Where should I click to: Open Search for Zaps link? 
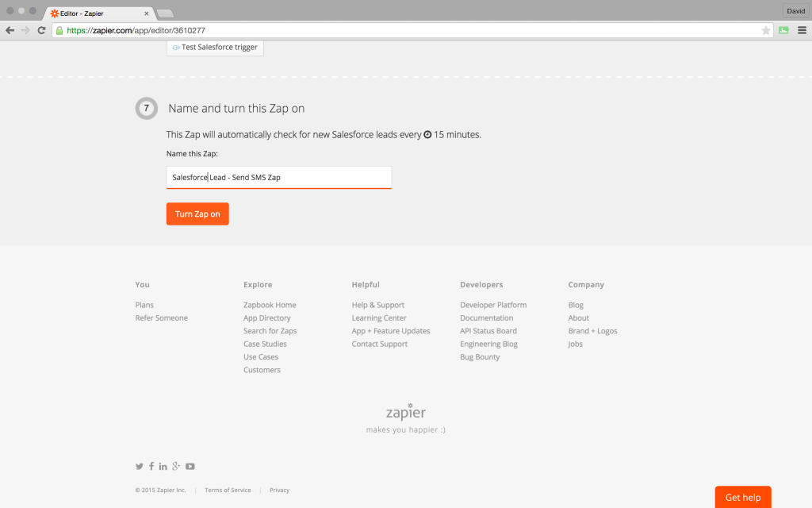pyautogui.click(x=270, y=331)
